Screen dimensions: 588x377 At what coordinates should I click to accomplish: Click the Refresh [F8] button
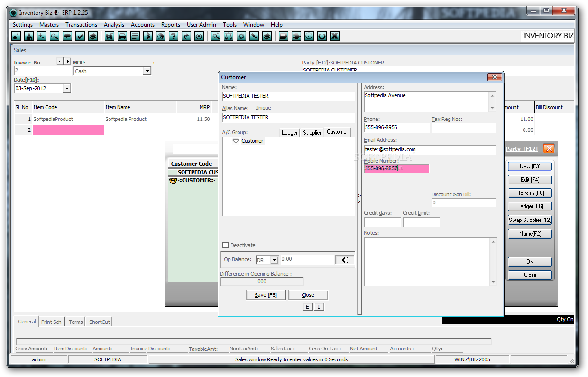[x=530, y=193]
